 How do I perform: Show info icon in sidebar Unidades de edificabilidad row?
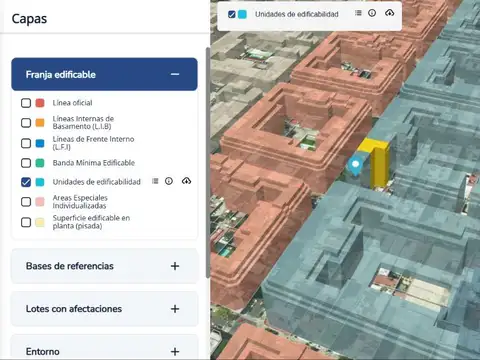(x=169, y=181)
